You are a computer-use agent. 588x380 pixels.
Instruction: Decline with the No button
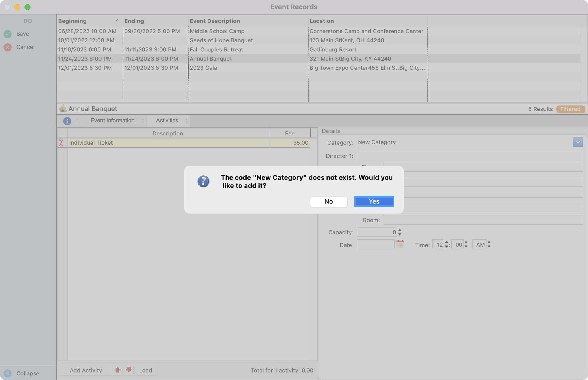(x=328, y=201)
